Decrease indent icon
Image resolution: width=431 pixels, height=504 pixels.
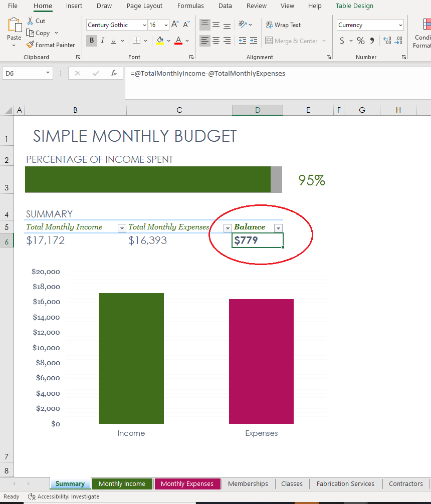click(x=243, y=41)
